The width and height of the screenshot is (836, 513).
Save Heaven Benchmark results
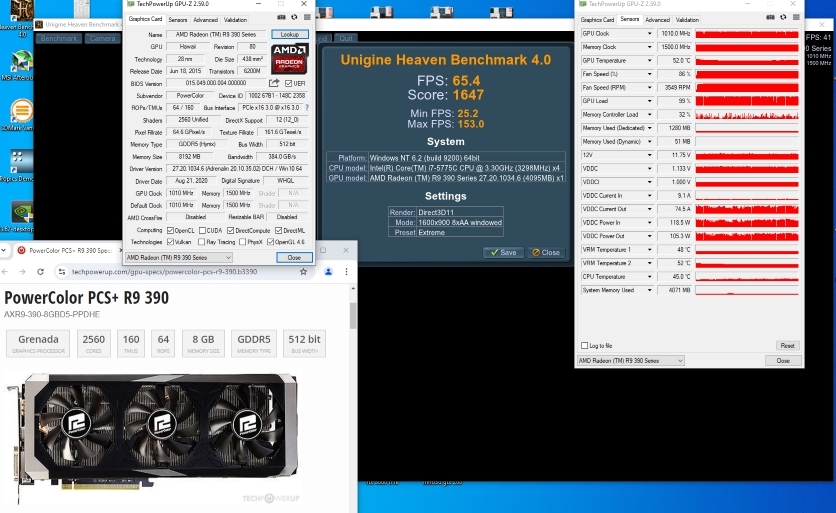(x=503, y=252)
